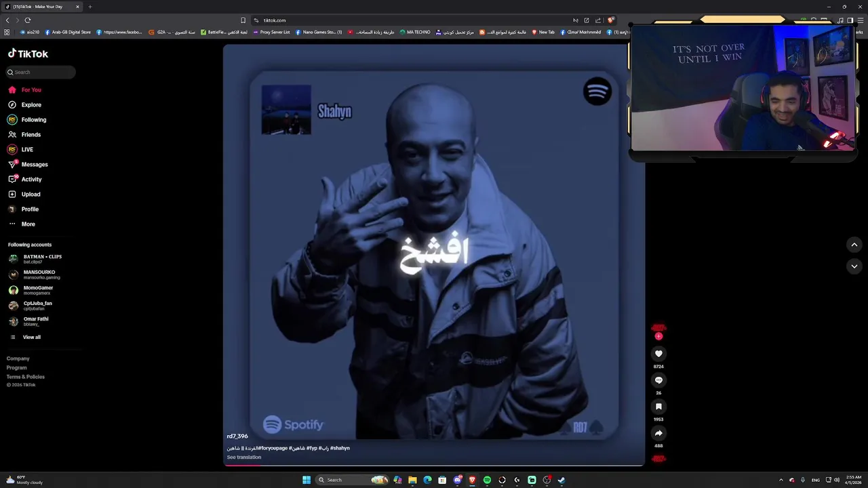
Task: Click See translation under the caption
Action: tap(244, 457)
